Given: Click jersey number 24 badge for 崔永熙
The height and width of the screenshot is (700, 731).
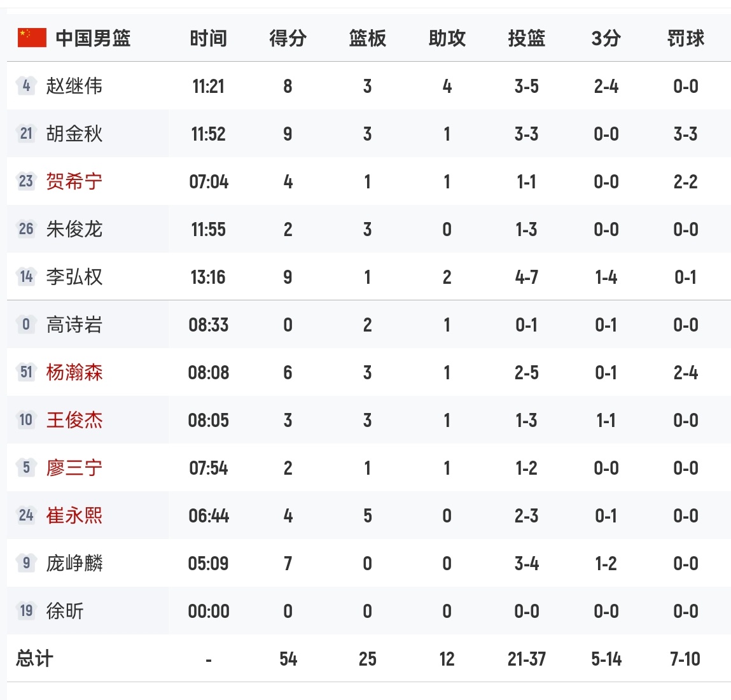Looking at the screenshot, I should (x=26, y=515).
